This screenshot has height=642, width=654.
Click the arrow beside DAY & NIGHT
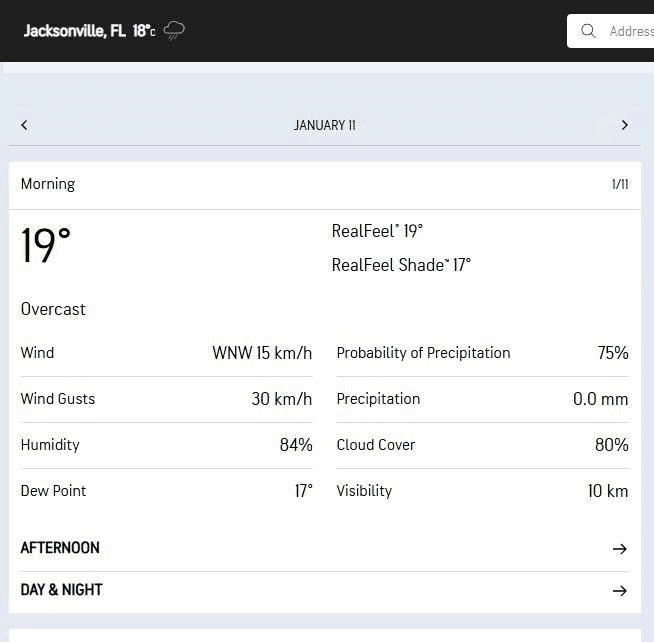coord(619,591)
